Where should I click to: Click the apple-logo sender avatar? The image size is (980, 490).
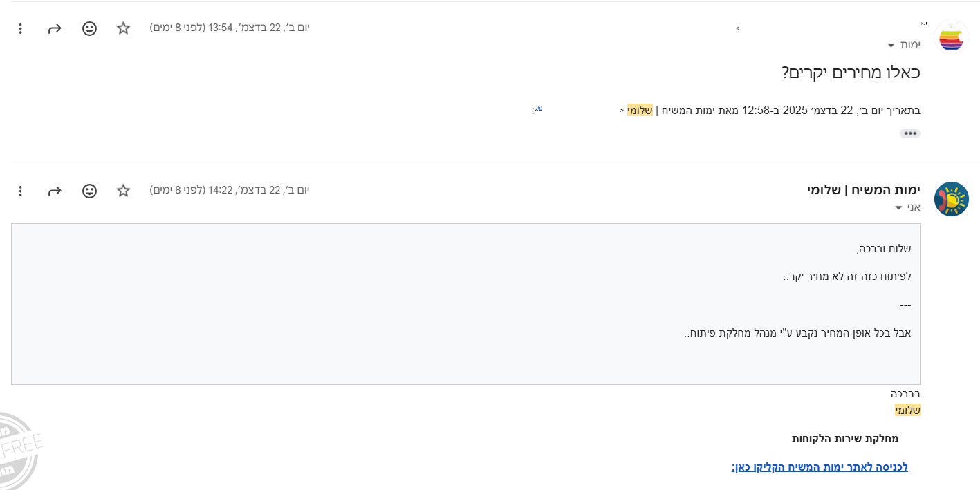point(952,37)
